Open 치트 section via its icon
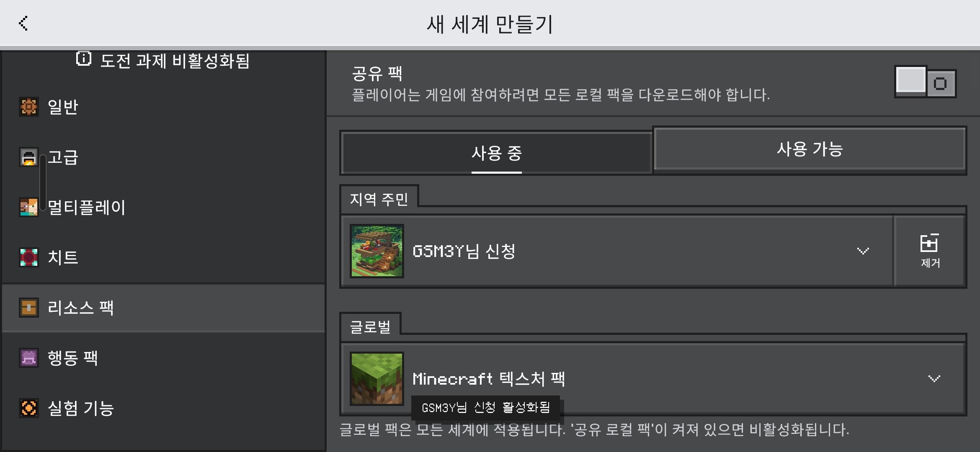 click(29, 257)
